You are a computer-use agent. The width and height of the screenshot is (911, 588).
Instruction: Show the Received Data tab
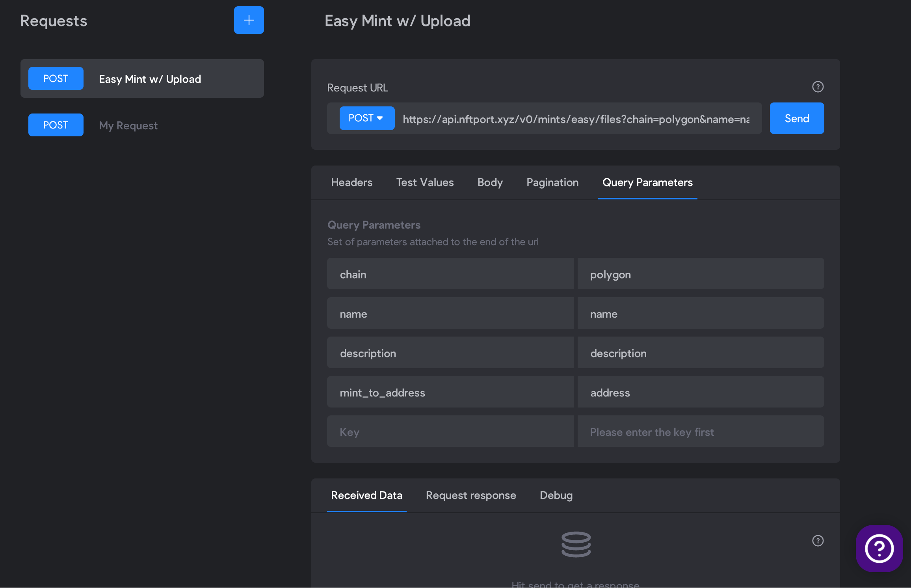click(x=366, y=495)
